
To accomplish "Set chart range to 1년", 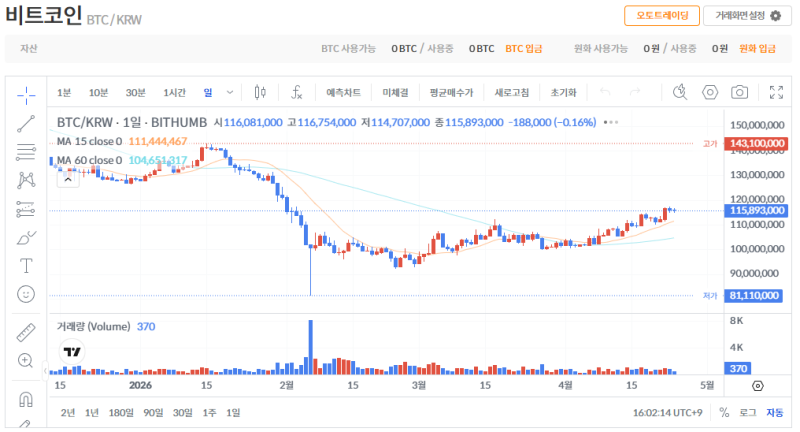I will tap(92, 413).
